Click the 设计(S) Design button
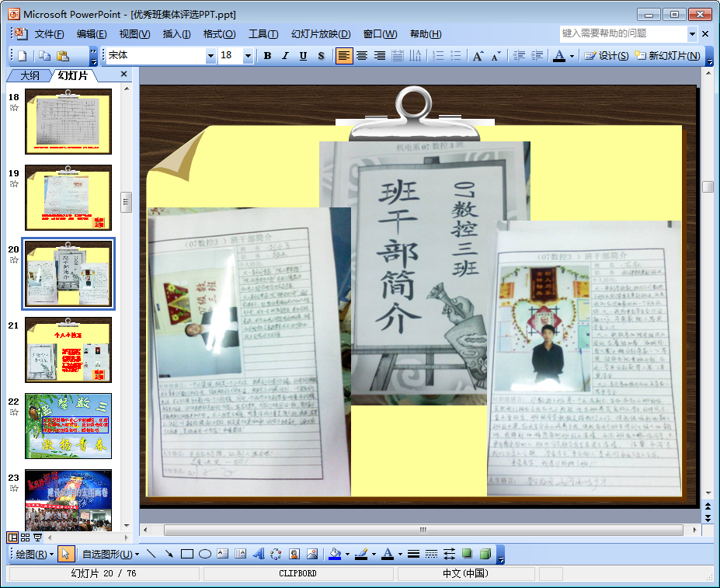 click(607, 56)
